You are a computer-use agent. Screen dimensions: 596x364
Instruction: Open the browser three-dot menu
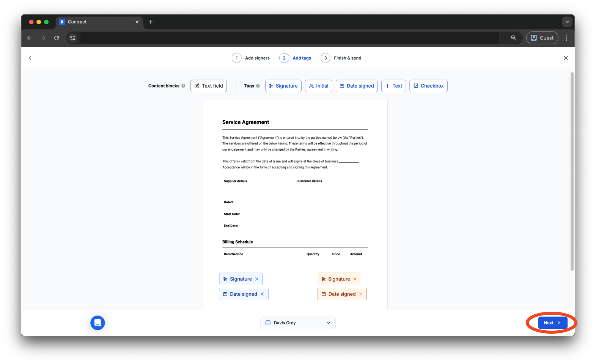tap(566, 38)
